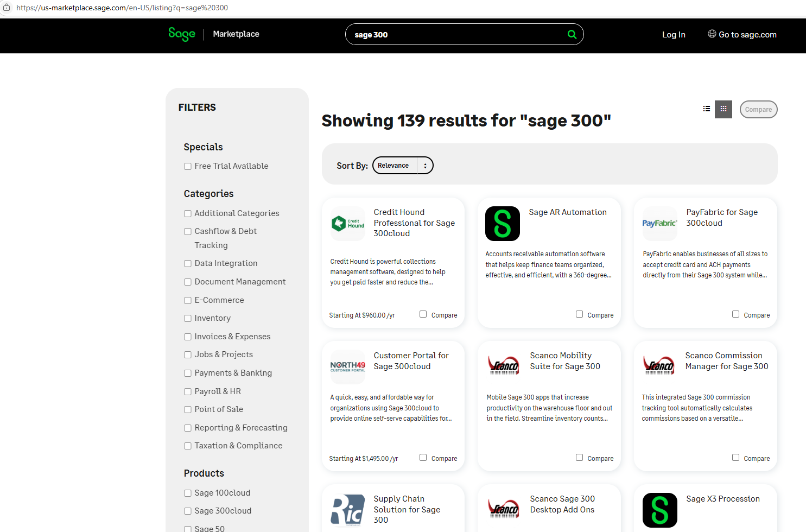
Task: Click the browser address bar URL
Action: point(122,8)
